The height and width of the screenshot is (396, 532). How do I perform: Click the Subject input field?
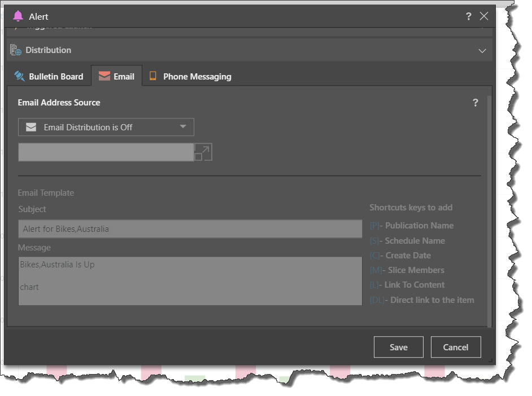coord(190,229)
